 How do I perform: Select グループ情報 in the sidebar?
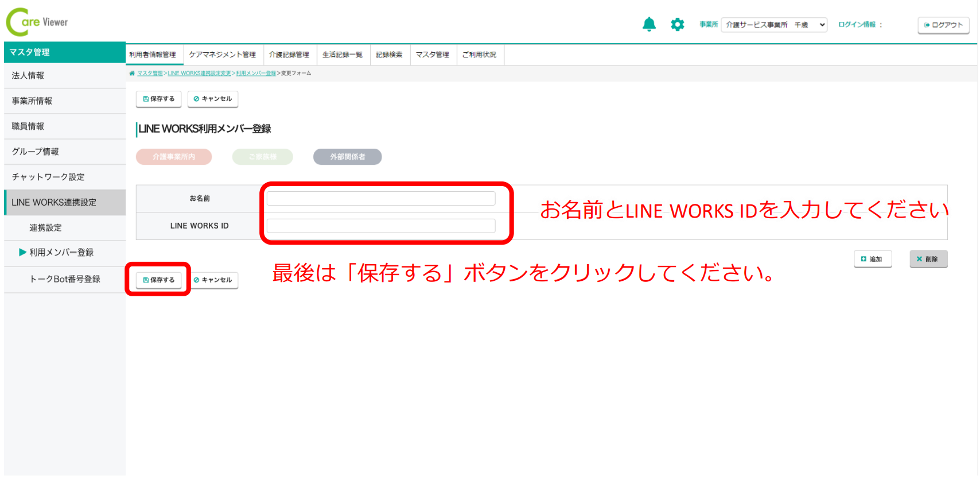point(65,152)
